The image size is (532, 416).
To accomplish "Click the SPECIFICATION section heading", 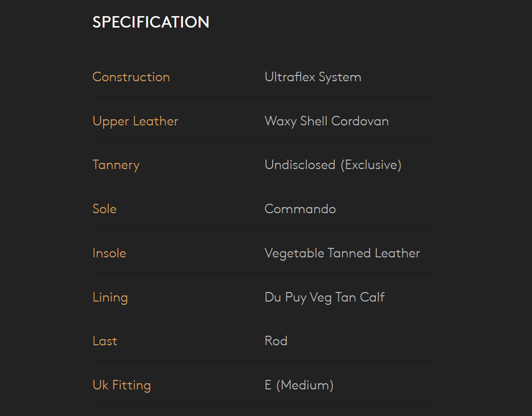I will (x=151, y=22).
